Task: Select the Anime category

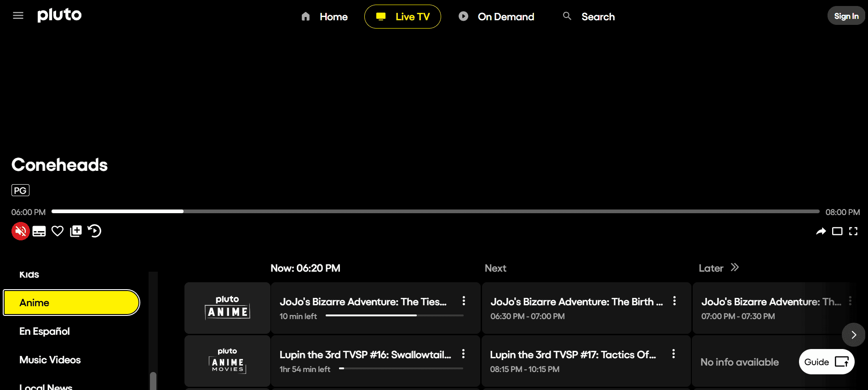Action: click(x=71, y=303)
